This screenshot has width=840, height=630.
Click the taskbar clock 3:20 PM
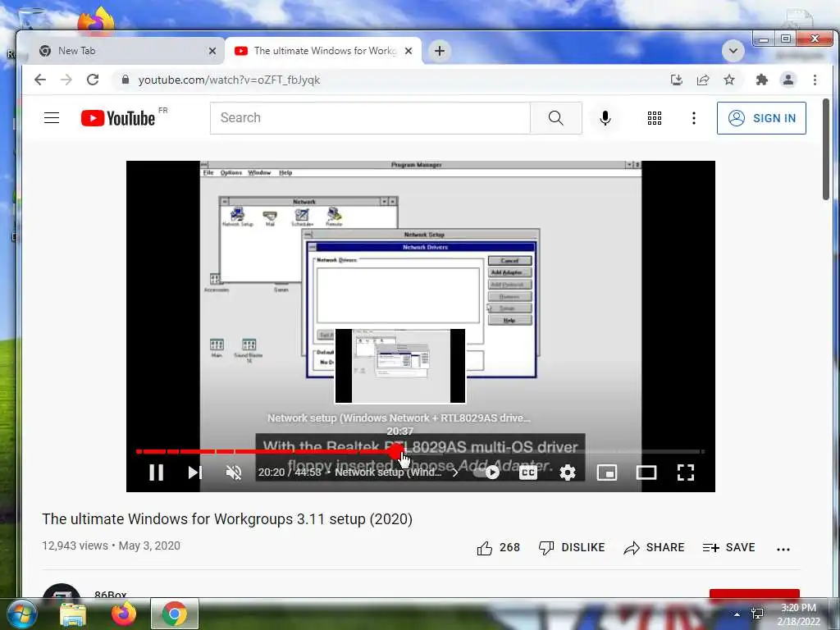(x=798, y=608)
